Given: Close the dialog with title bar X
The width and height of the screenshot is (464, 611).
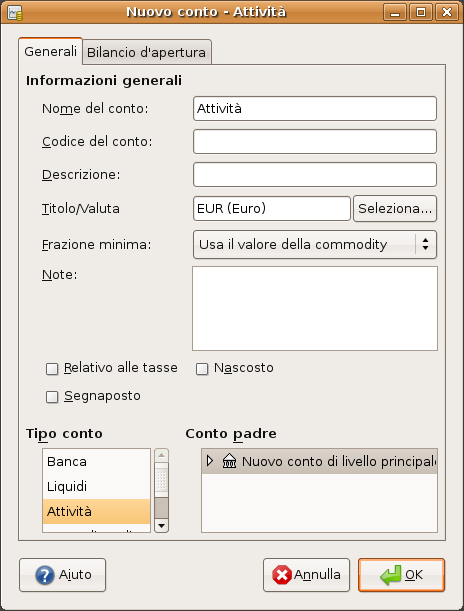Looking at the screenshot, I should tap(446, 12).
